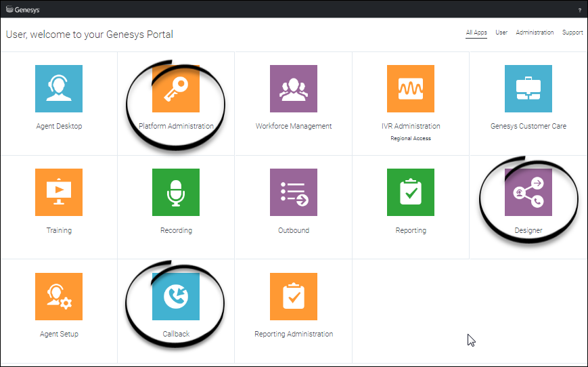588x367 pixels.
Task: Select the Outbound list icon
Action: pos(294,192)
